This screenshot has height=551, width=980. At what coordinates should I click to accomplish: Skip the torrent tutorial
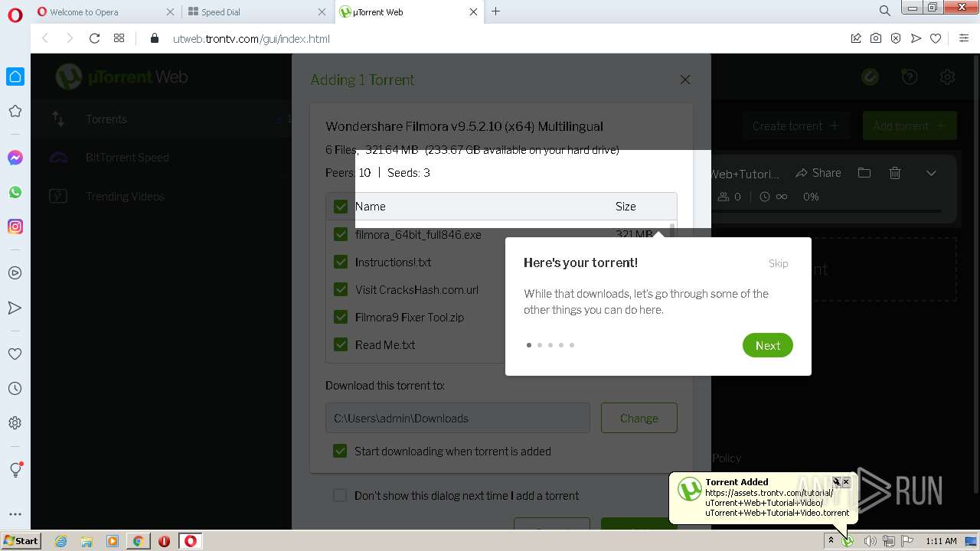778,263
